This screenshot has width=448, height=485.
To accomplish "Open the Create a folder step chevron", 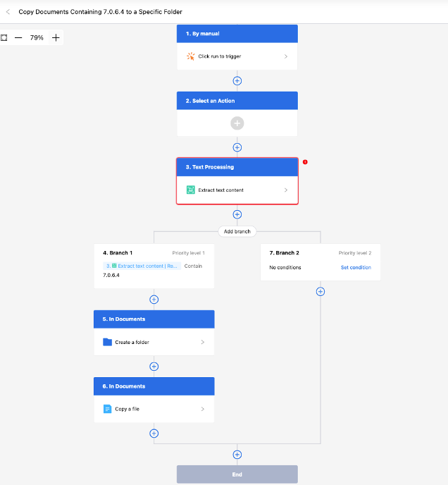I will click(202, 342).
